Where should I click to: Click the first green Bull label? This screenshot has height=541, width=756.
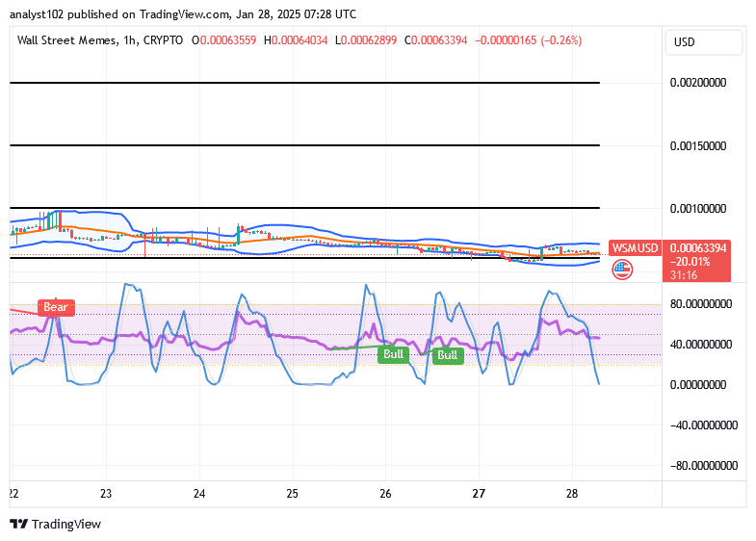394,354
